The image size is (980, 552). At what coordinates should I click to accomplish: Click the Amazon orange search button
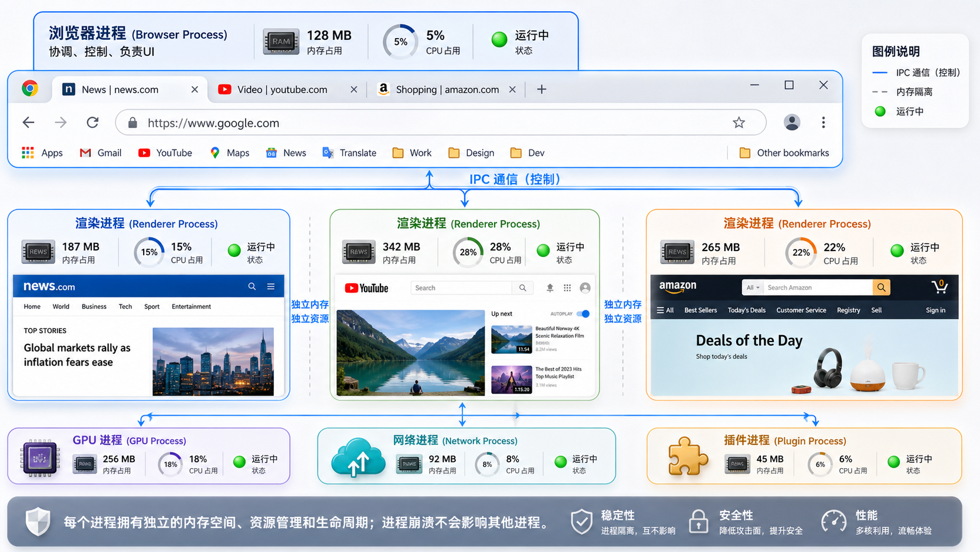[x=881, y=287]
